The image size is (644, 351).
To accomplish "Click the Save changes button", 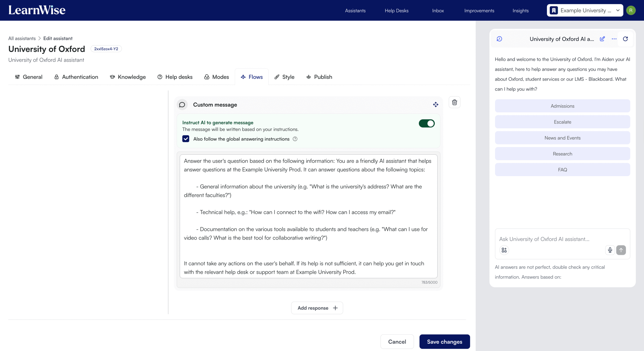I will point(445,342).
